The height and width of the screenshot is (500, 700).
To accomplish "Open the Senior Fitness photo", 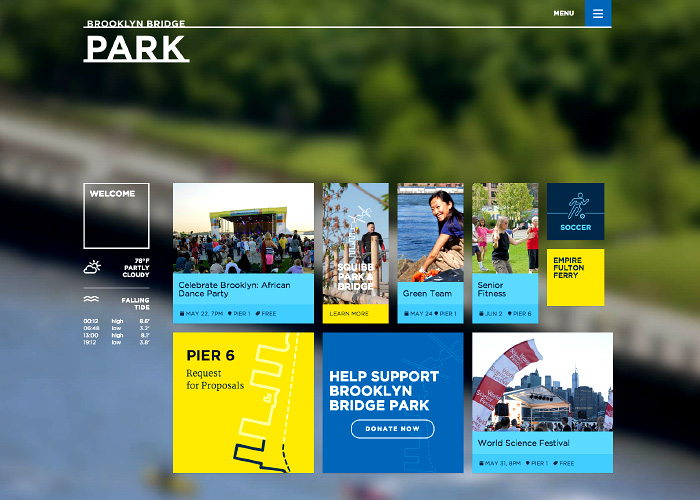I will pyautogui.click(x=505, y=228).
